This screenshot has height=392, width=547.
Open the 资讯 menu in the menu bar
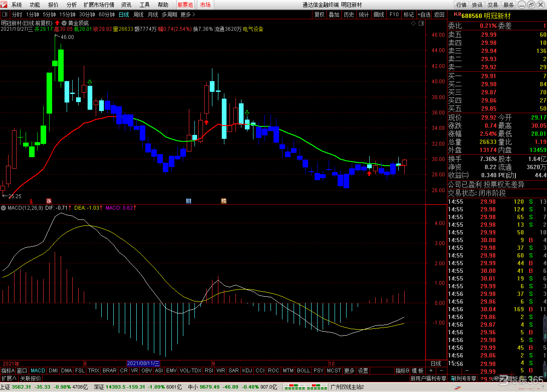pyautogui.click(x=126, y=5)
